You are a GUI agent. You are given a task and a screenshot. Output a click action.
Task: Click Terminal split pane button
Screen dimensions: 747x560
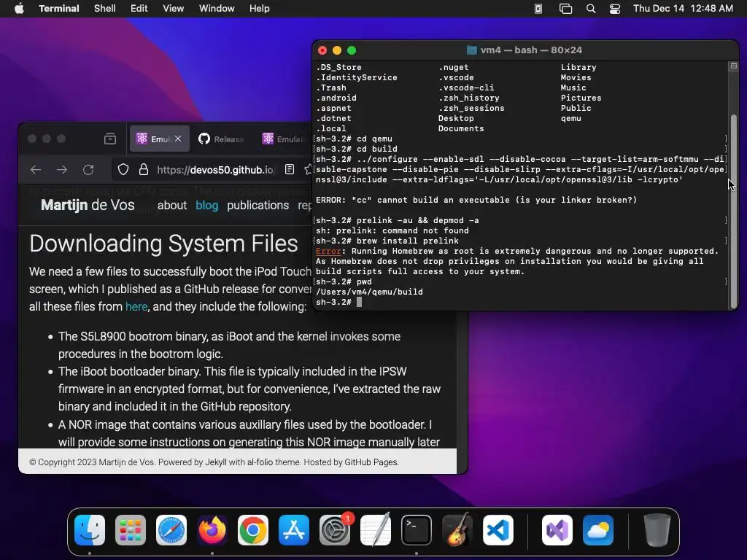tap(734, 66)
